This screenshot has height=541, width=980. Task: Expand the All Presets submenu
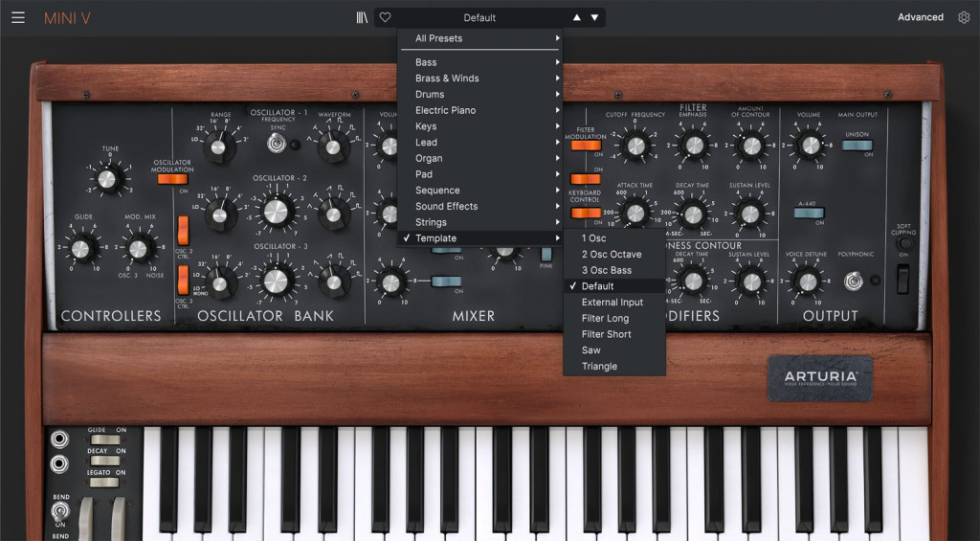[x=480, y=38]
